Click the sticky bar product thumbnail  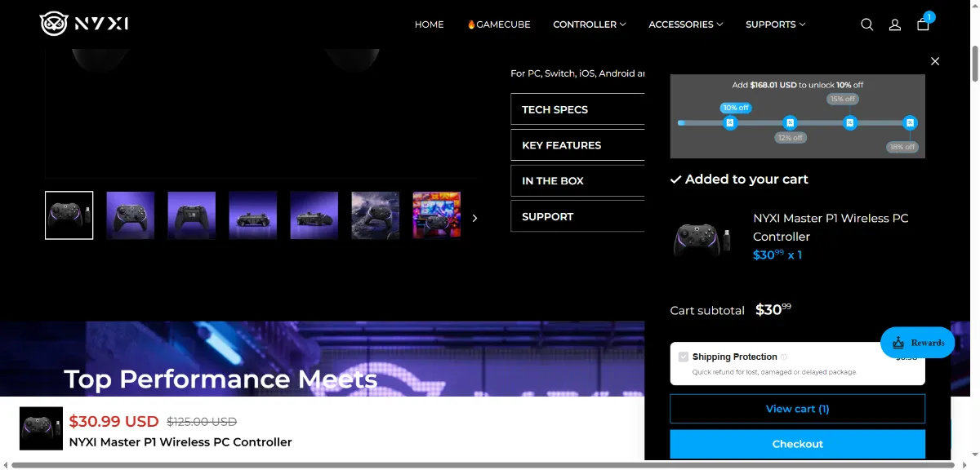(41, 428)
